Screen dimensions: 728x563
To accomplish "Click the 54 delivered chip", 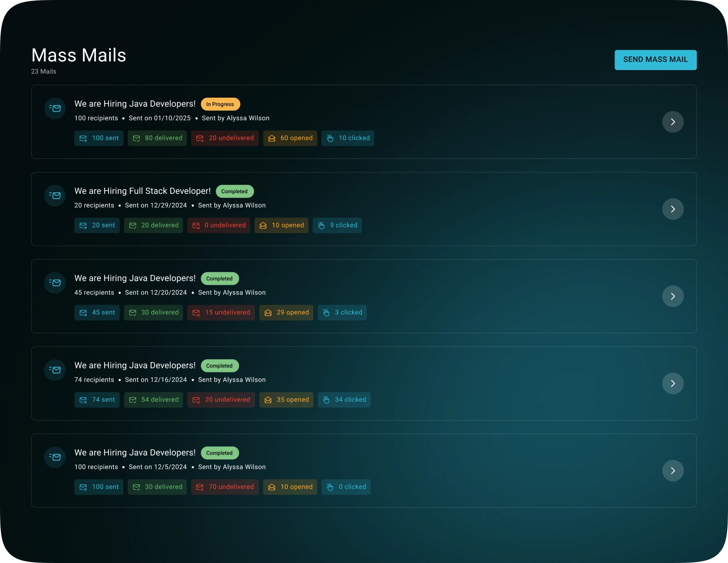I will coord(153,400).
